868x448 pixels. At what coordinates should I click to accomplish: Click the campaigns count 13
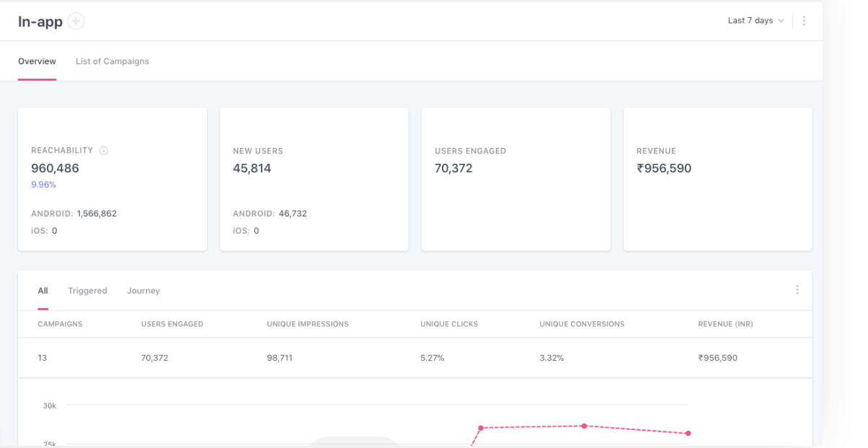pos(42,358)
